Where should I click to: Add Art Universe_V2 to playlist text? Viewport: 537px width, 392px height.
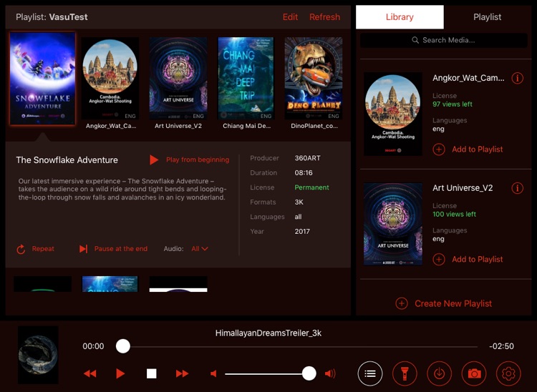[x=478, y=259]
